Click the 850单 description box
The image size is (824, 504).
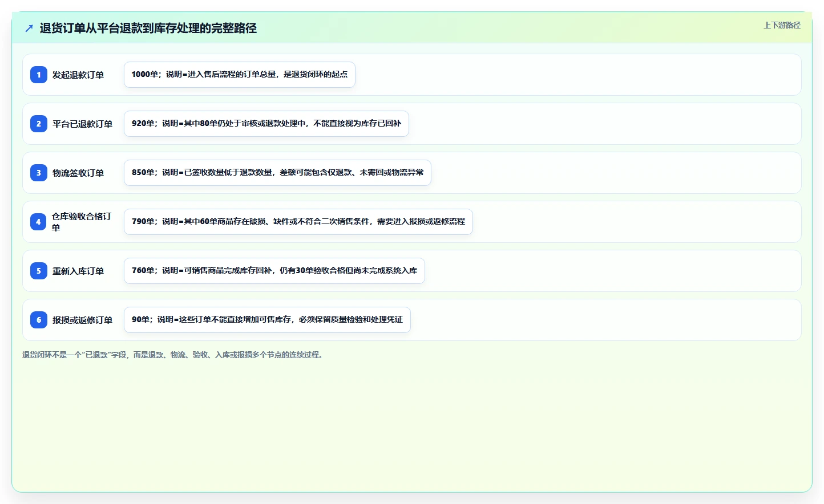click(277, 173)
